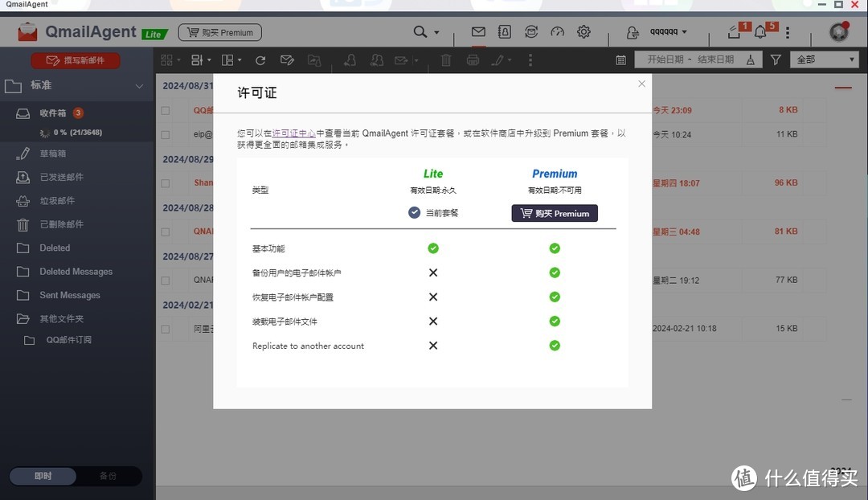Expand the qqqqqq account dropdown

click(667, 32)
